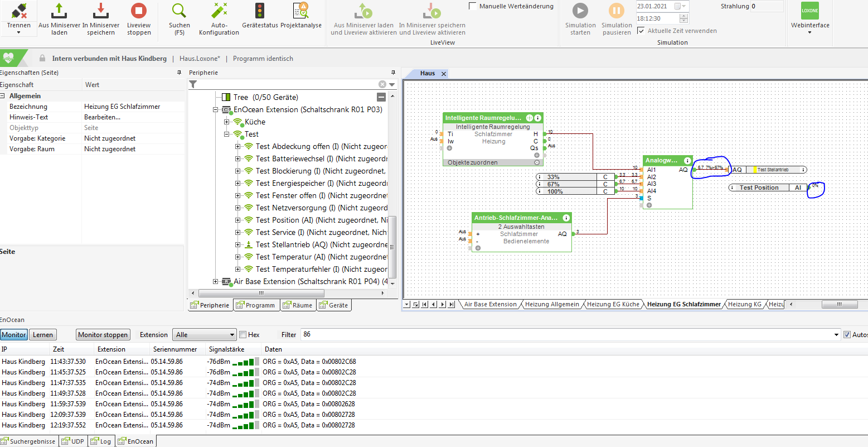The image size is (868, 447).
Task: Open Suchen (F5) search tool
Action: [179, 11]
